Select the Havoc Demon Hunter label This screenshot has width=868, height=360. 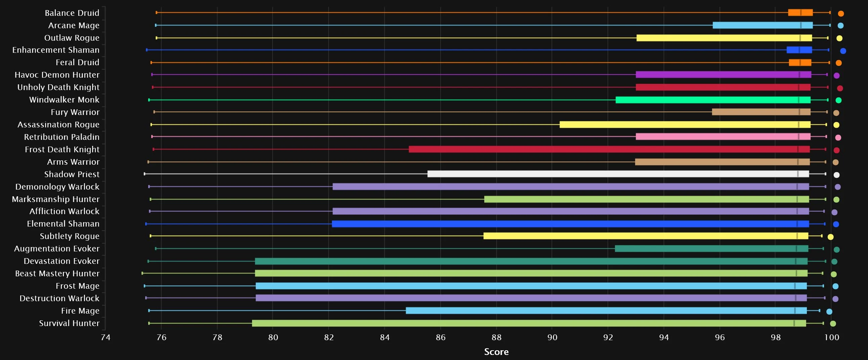pos(57,75)
